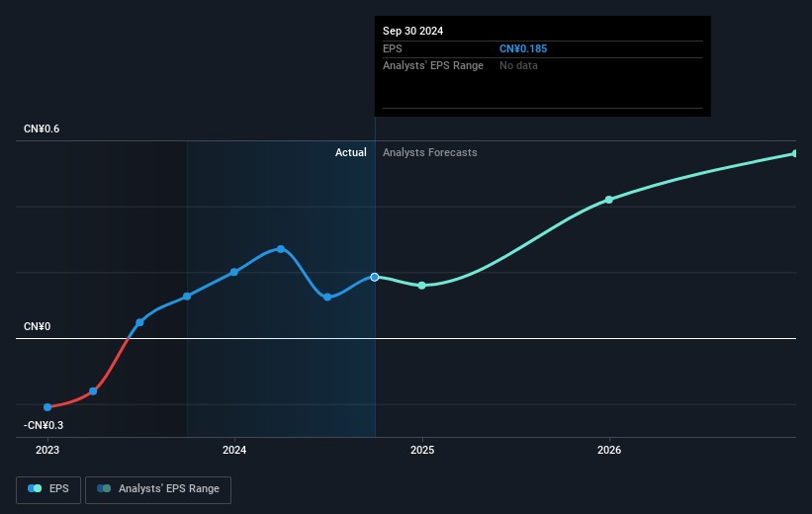Screen dimensions: 812x514
Task: Click the CN¥0.6 axis label
Action: [42, 128]
